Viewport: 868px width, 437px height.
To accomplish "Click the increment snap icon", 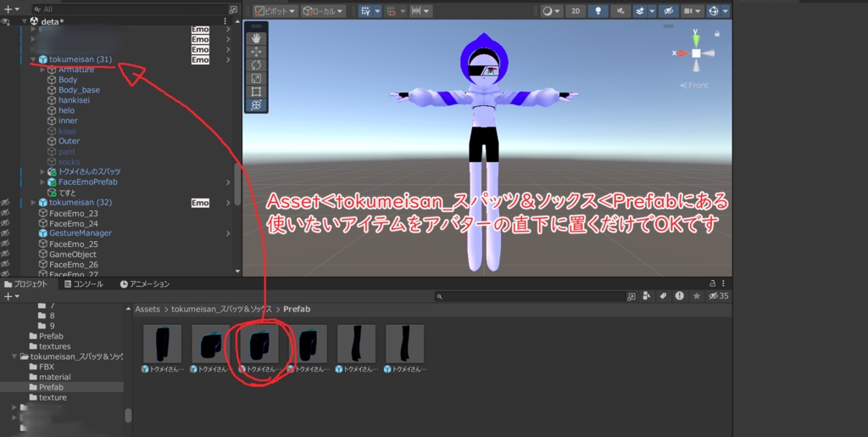I will [x=392, y=10].
